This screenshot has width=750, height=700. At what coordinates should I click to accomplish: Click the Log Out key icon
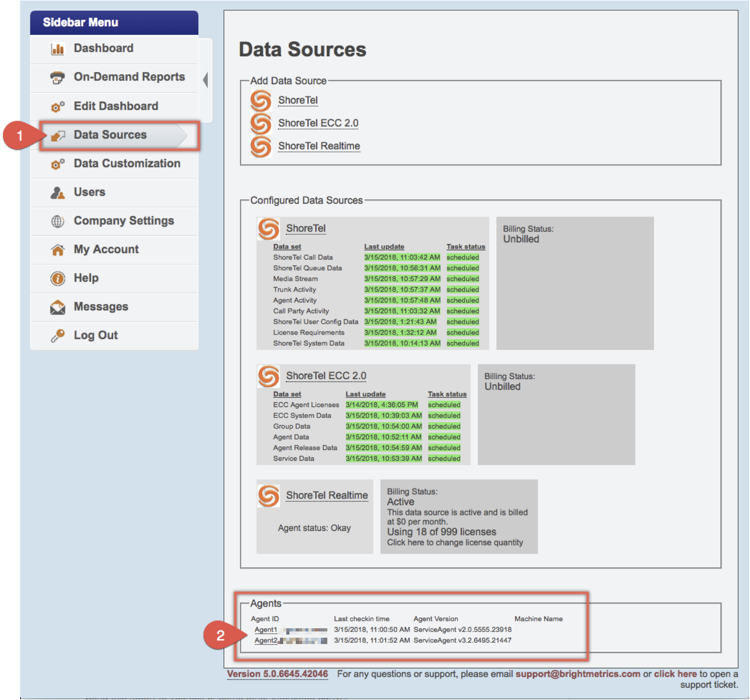coord(58,335)
